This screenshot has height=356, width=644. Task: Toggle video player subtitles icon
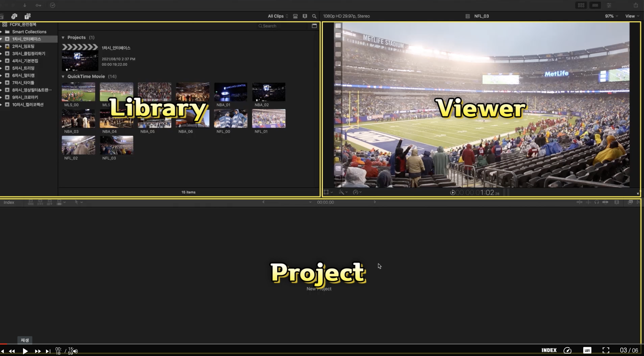point(587,350)
